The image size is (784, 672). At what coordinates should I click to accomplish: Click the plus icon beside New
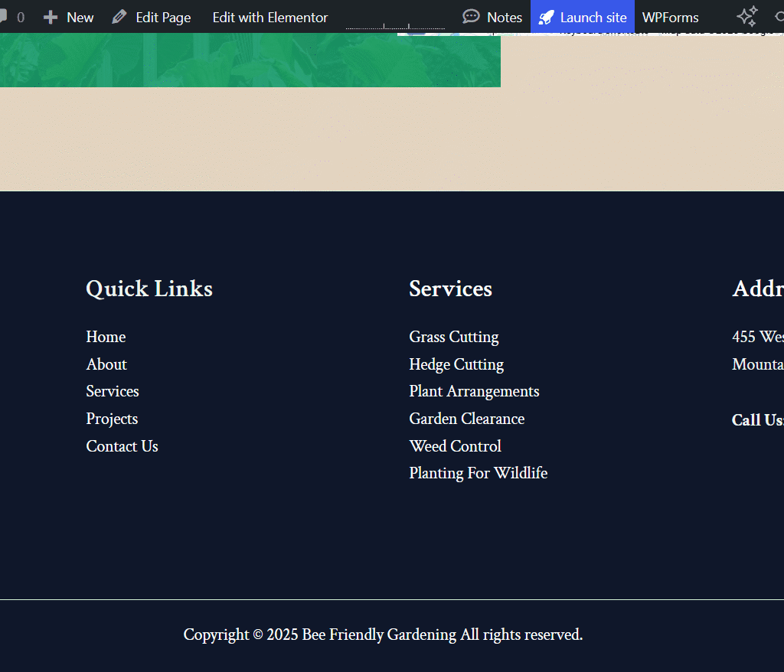[51, 17]
